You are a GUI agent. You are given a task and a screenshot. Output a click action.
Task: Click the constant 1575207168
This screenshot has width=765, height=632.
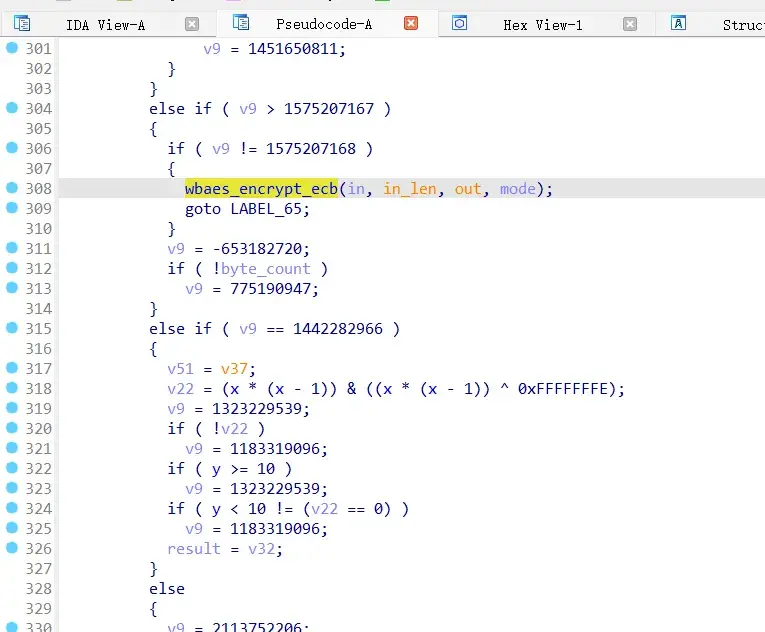[311, 149]
